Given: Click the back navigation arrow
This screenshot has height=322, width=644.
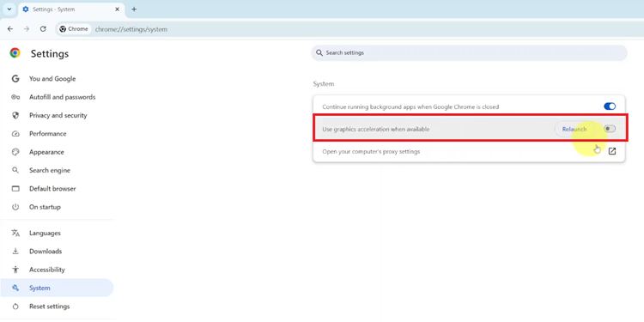Looking at the screenshot, I should [10, 29].
